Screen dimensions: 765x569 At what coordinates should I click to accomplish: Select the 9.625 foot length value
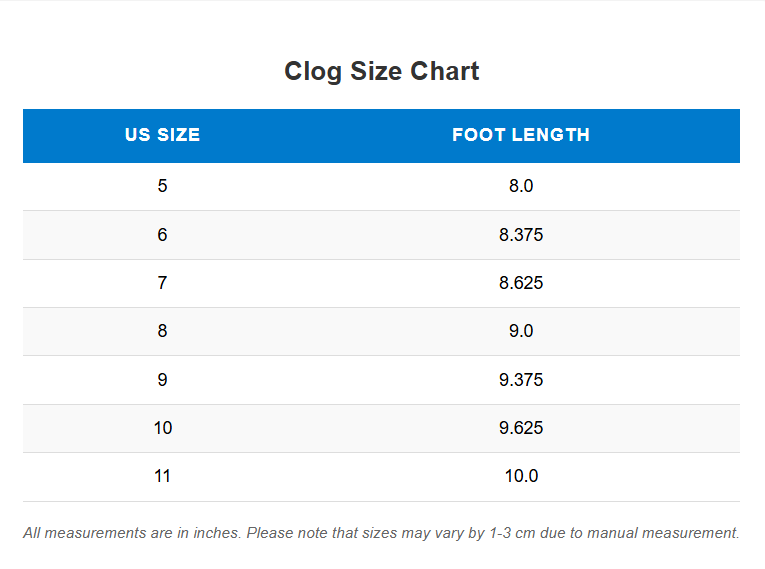520,428
